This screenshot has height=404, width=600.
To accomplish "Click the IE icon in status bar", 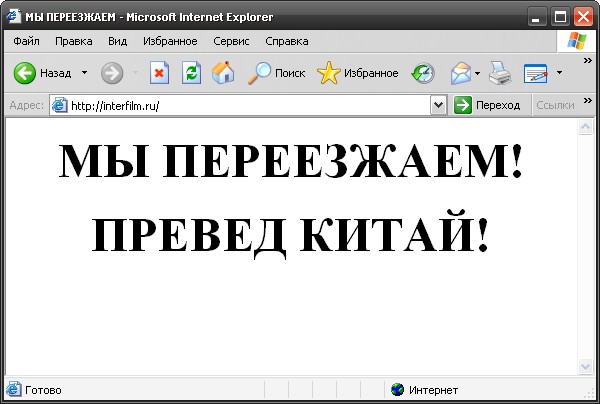I will click(14, 389).
